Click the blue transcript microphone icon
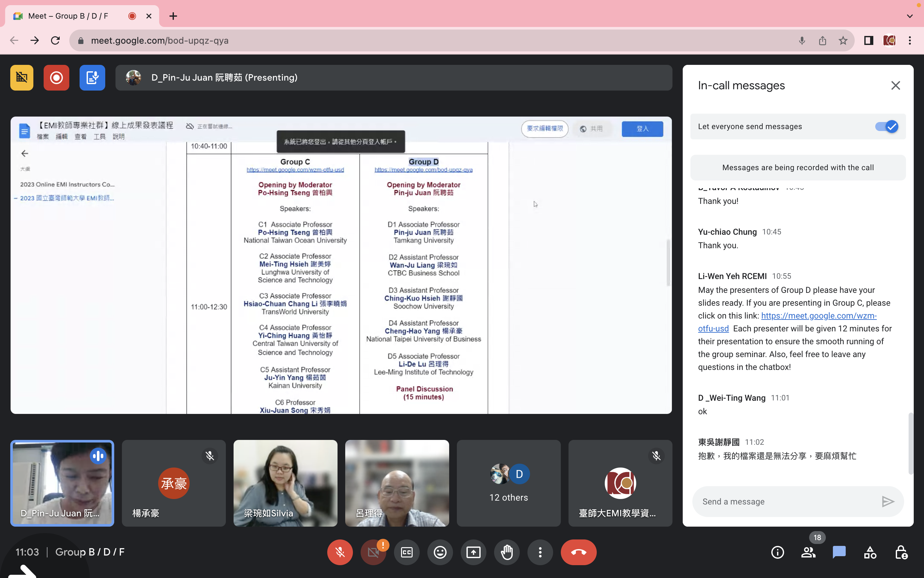924x578 pixels. point(92,78)
